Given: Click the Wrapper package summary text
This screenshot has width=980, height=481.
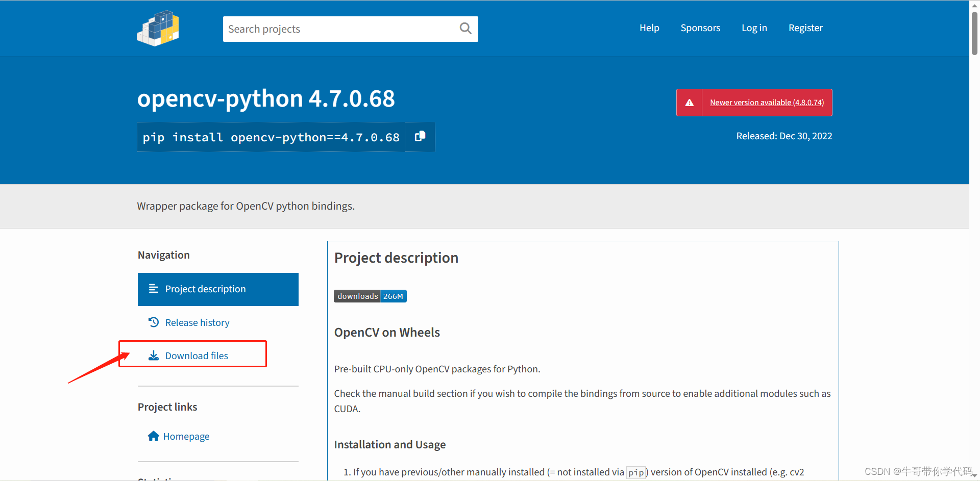Looking at the screenshot, I should click(x=246, y=206).
